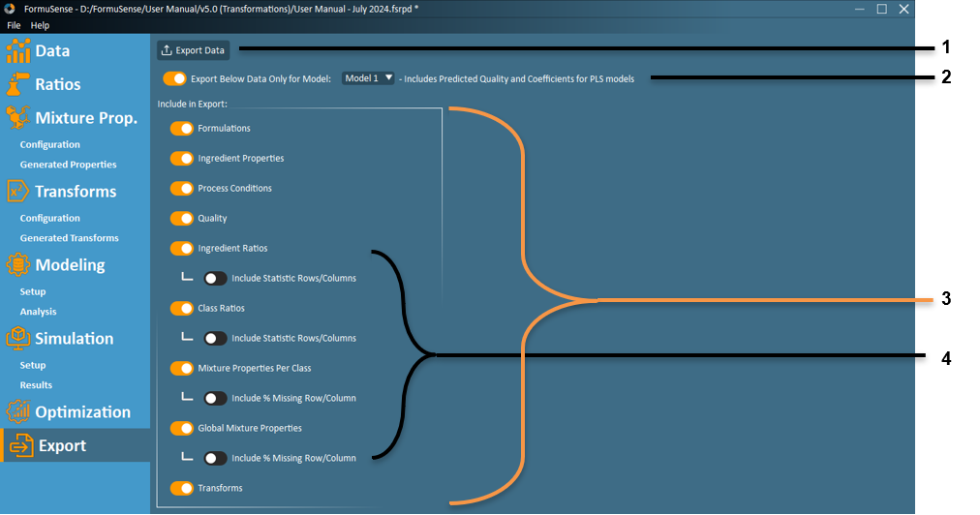Viewport: 980px width, 515px height.
Task: Enable Include Statistic Rows/Columns under Class Ratios
Action: [216, 338]
